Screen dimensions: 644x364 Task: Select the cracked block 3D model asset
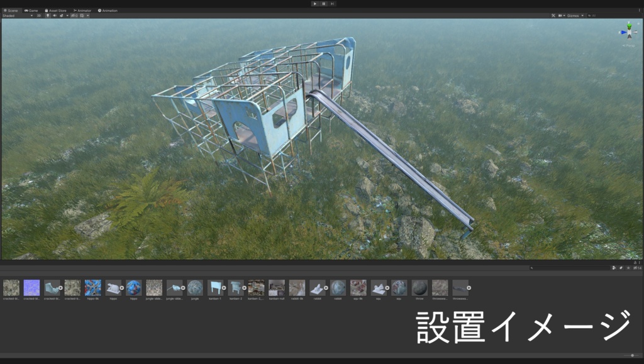[51, 288]
